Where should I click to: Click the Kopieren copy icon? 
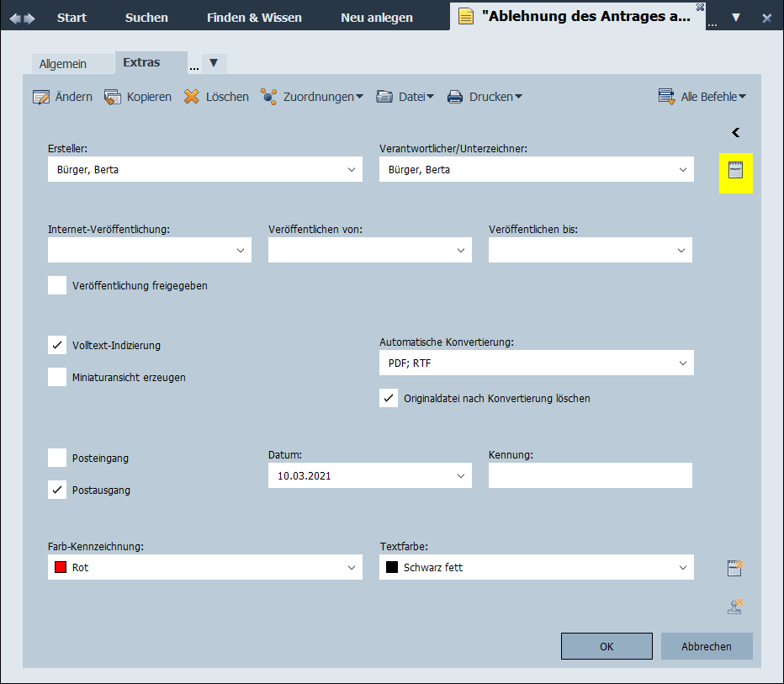(x=113, y=97)
